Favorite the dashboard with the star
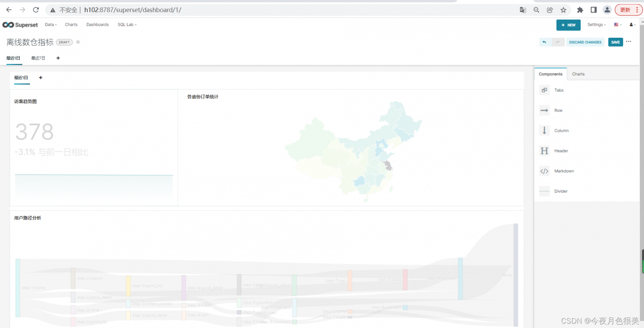 78,42
